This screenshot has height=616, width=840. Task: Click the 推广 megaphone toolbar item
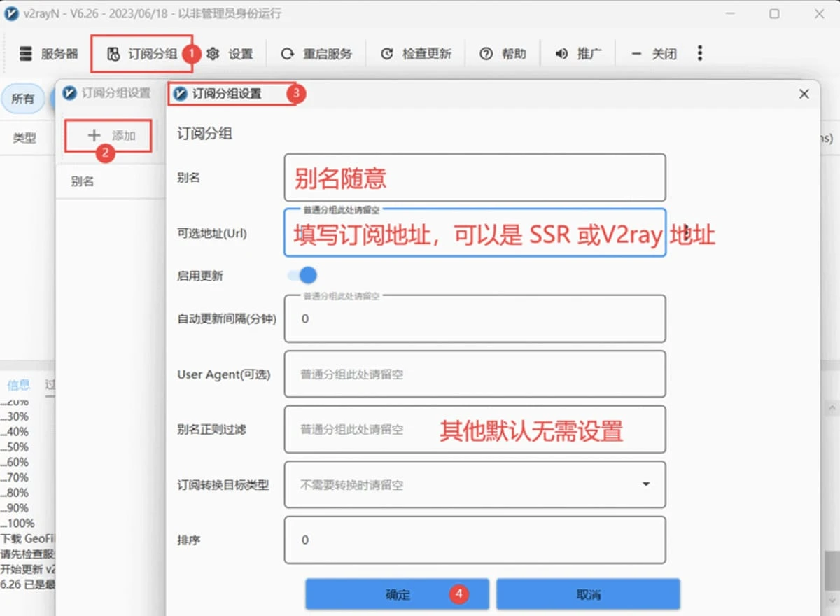pyautogui.click(x=577, y=54)
